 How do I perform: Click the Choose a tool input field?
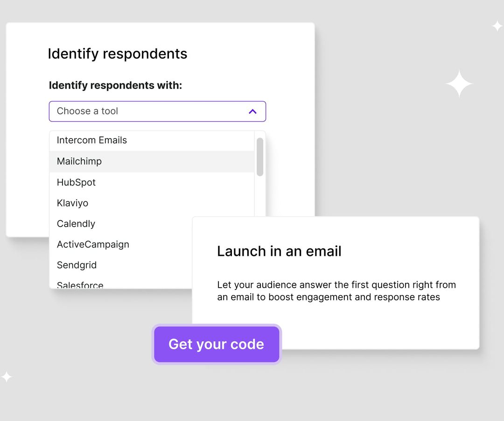pos(117,111)
